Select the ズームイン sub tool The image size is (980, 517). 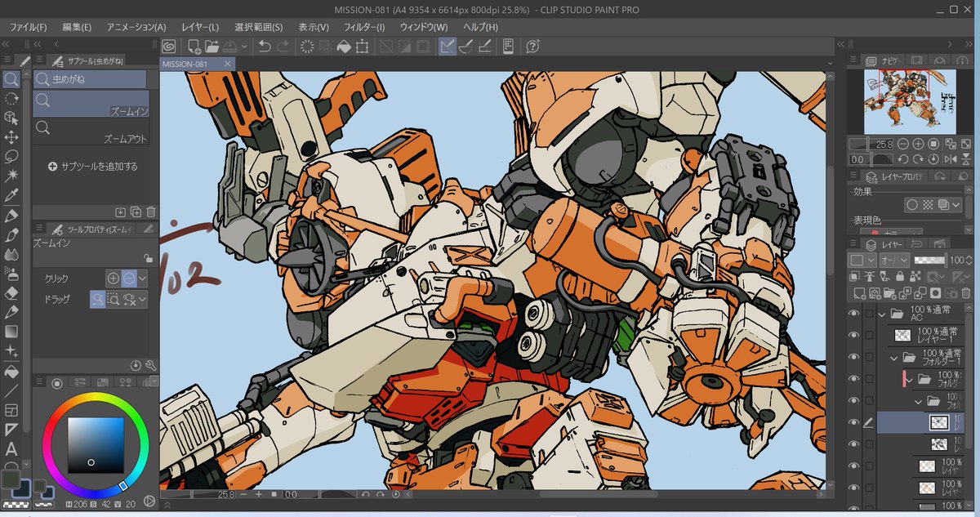click(91, 105)
